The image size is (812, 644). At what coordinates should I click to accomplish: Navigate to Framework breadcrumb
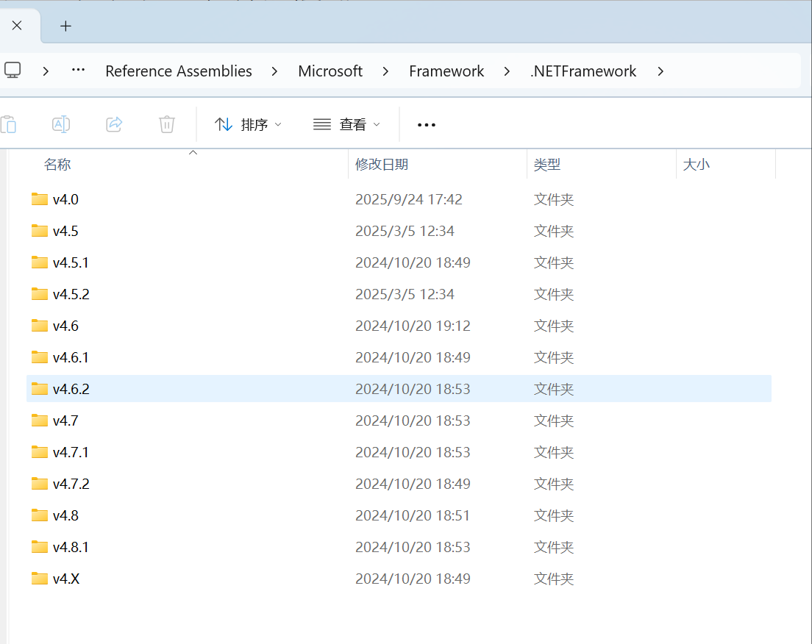(x=446, y=71)
